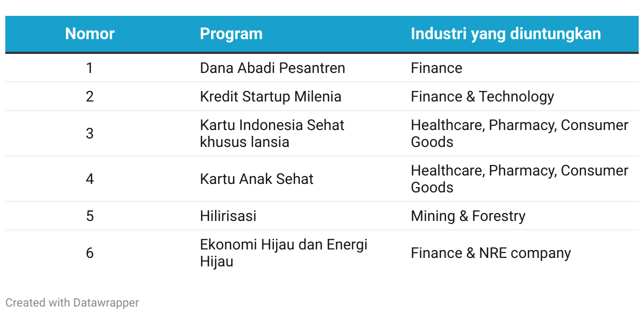The width and height of the screenshot is (644, 315).
Task: Select the Finance & NRE company cell
Action: (490, 253)
